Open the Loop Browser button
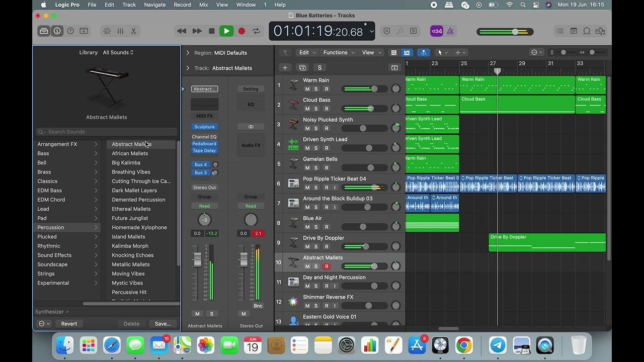This screenshot has width=644, height=362. coord(587,31)
